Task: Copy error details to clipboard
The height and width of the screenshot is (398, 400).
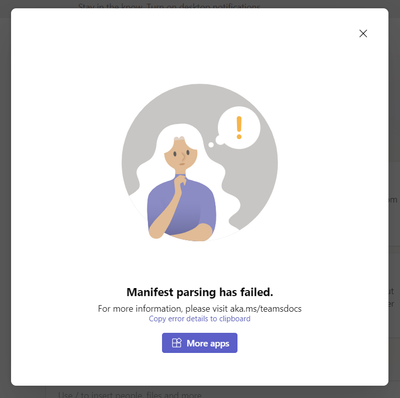Action: pyautogui.click(x=199, y=319)
